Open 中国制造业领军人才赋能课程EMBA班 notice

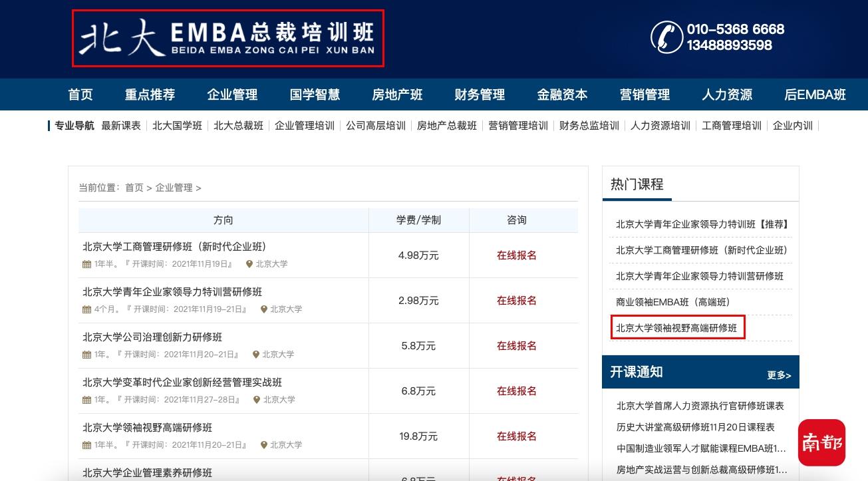[x=701, y=448]
